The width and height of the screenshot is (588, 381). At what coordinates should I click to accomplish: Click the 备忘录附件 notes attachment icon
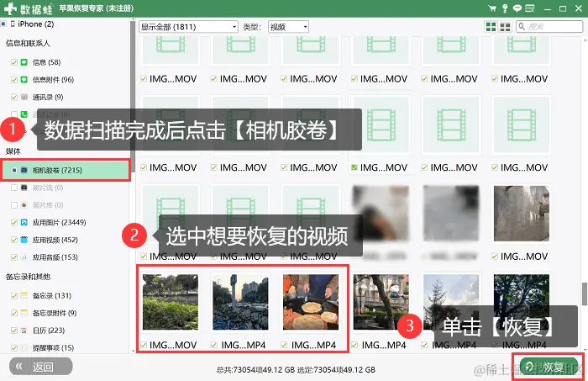click(x=24, y=313)
